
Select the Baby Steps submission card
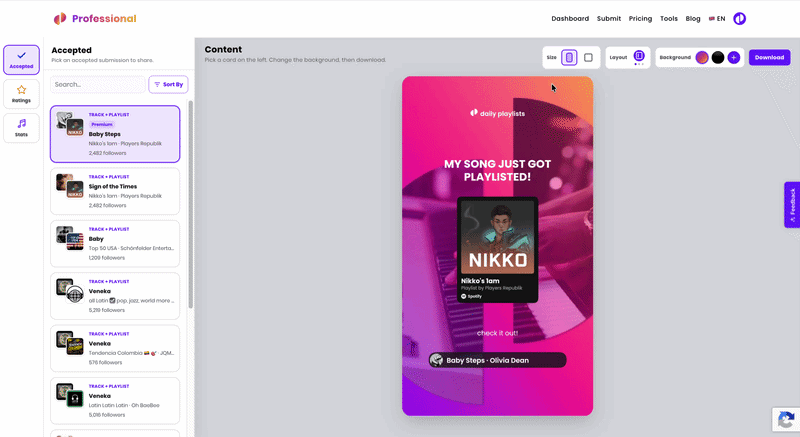click(x=115, y=134)
